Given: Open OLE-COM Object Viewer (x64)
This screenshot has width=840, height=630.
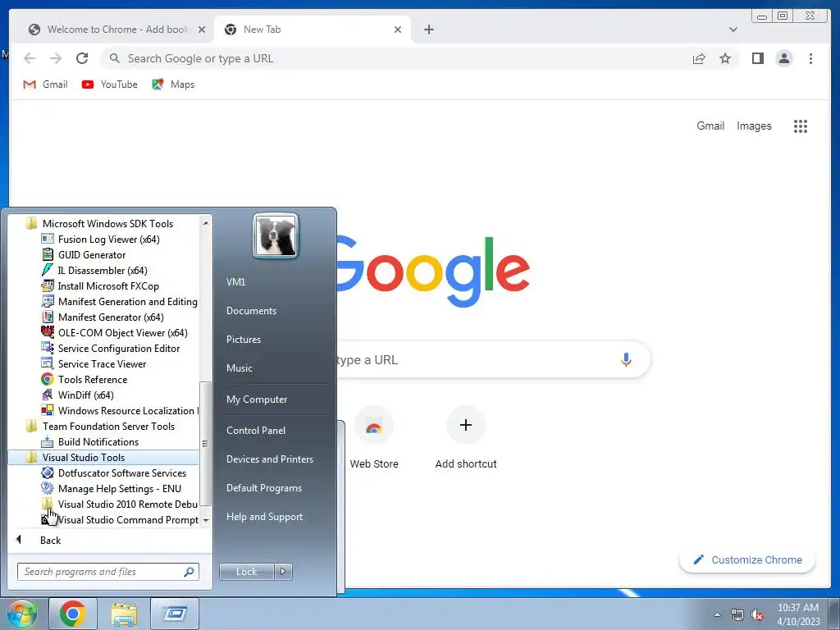Looking at the screenshot, I should point(122,333).
